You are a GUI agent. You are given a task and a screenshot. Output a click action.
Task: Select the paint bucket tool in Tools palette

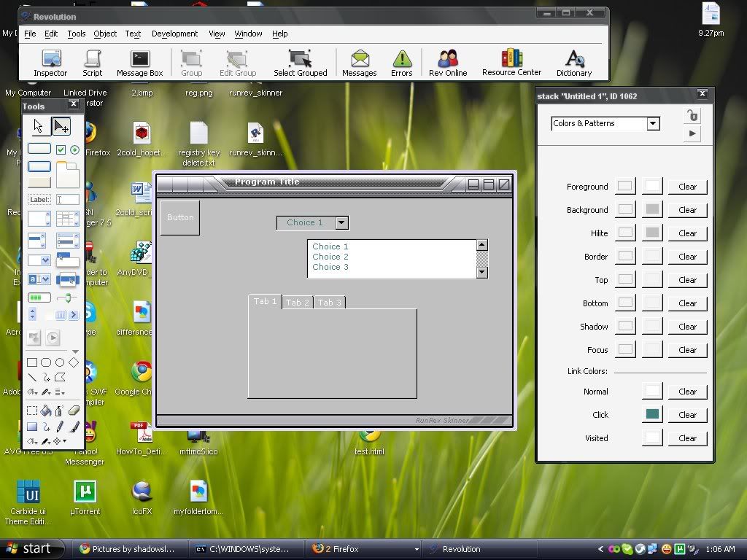pos(46,411)
